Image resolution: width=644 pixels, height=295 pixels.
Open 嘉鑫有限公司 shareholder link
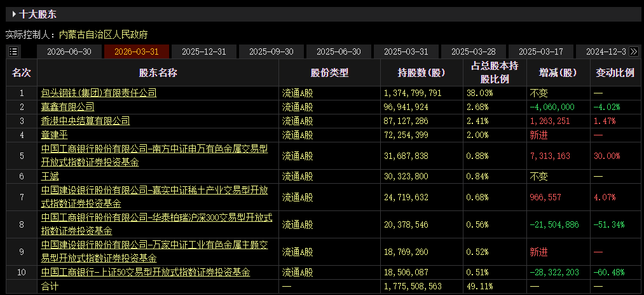(x=68, y=107)
